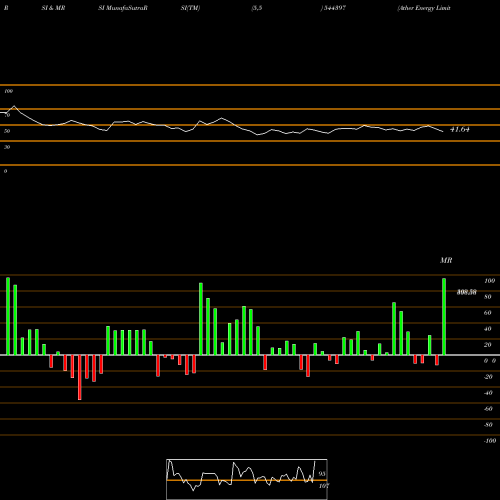This screenshot has height=500, width=500.
Task: Click the -40 axis label in MR panel
Action: point(488,393)
